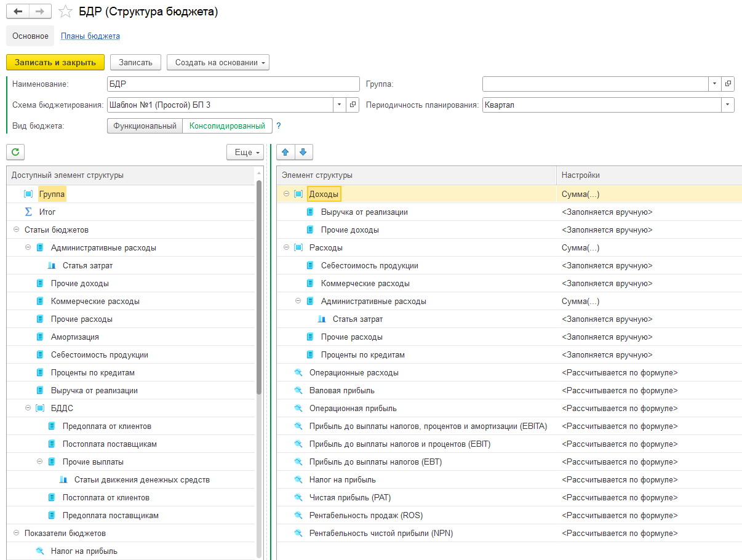Open the Планы бюджета tab link
Screen dimensions: 742x560
(x=90, y=36)
